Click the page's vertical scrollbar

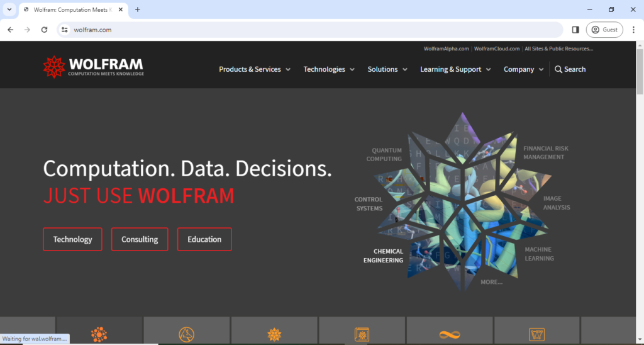tap(640, 189)
